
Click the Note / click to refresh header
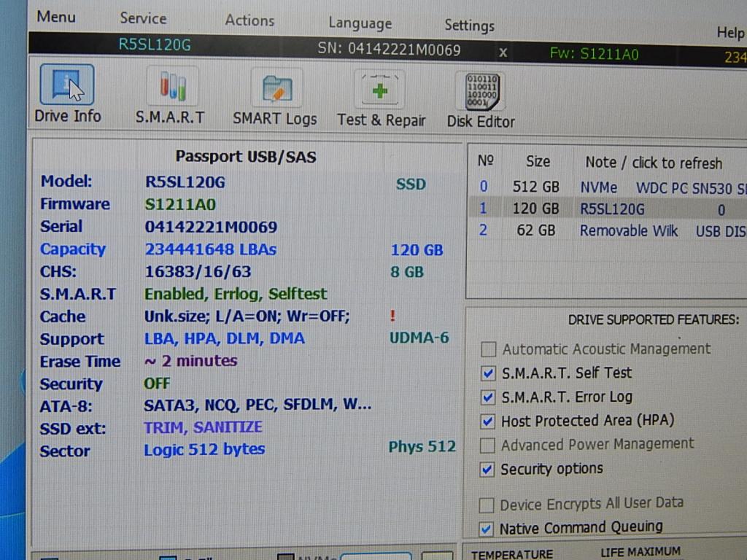pos(654,163)
